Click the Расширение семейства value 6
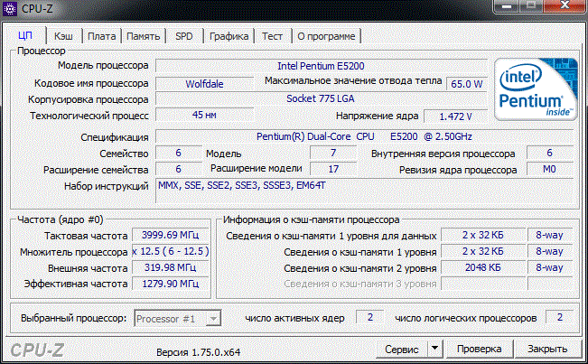Screen dimensions: 588x364 [179, 169]
